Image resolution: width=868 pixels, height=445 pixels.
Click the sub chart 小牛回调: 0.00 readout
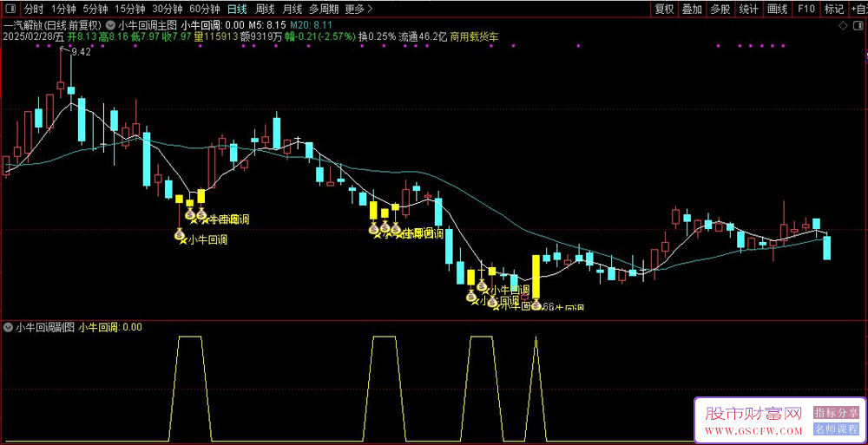109,327
